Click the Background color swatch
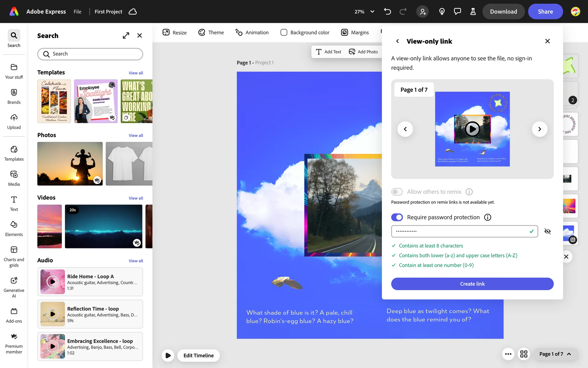The height and width of the screenshot is (368, 588). click(x=284, y=33)
